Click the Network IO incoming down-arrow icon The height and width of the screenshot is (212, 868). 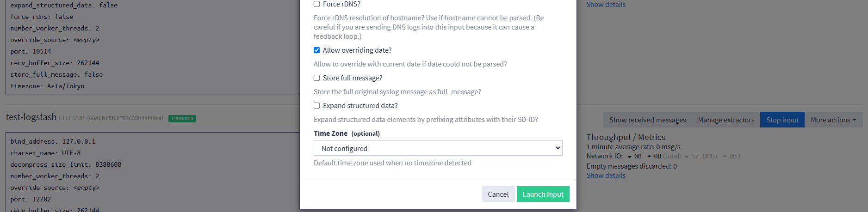(x=629, y=157)
